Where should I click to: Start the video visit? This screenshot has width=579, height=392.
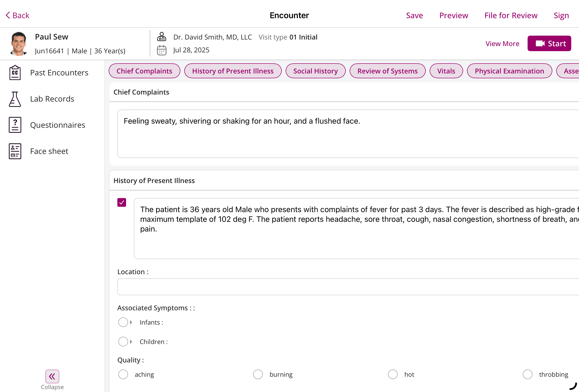pos(549,44)
